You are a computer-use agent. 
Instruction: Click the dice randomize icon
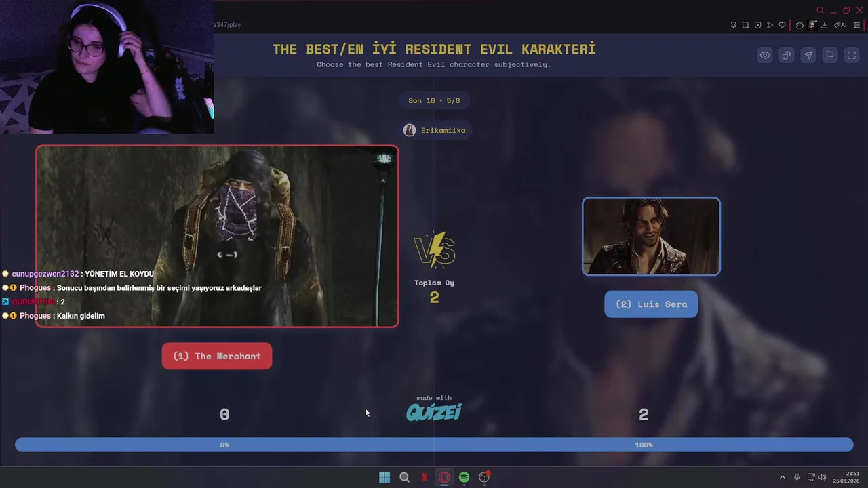click(787, 56)
